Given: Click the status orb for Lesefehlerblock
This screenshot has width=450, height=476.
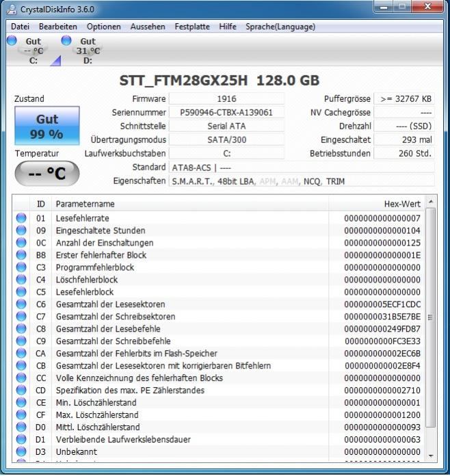Looking at the screenshot, I should coord(21,292).
